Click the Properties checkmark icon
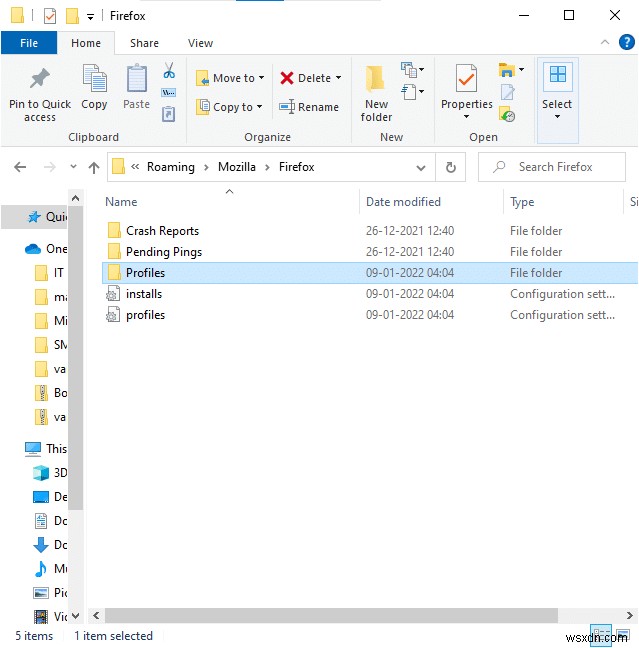The image size is (639, 648). 466,78
